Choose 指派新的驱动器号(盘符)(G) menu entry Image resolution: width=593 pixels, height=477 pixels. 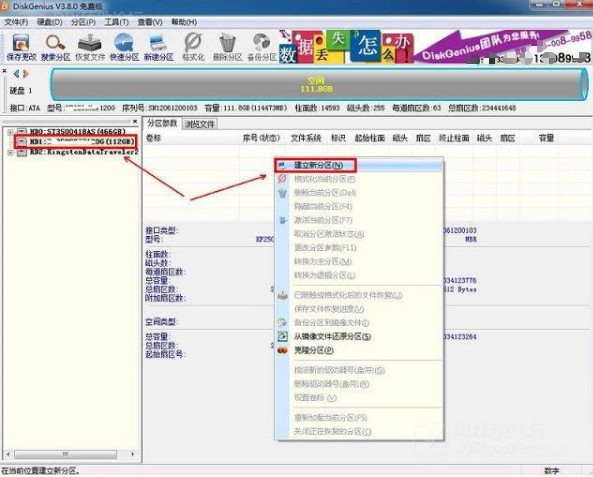coord(359,370)
